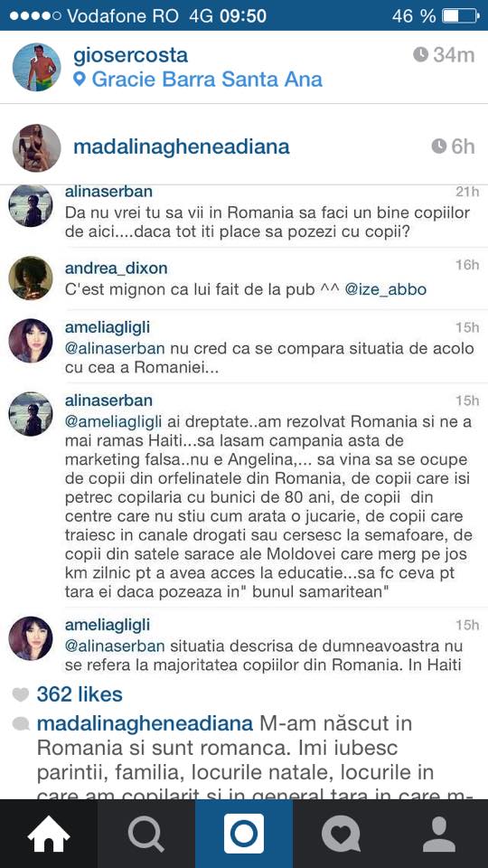Open Gracie Barra Santa Ana location link
Viewport: 488px width, 868px height.
207,80
